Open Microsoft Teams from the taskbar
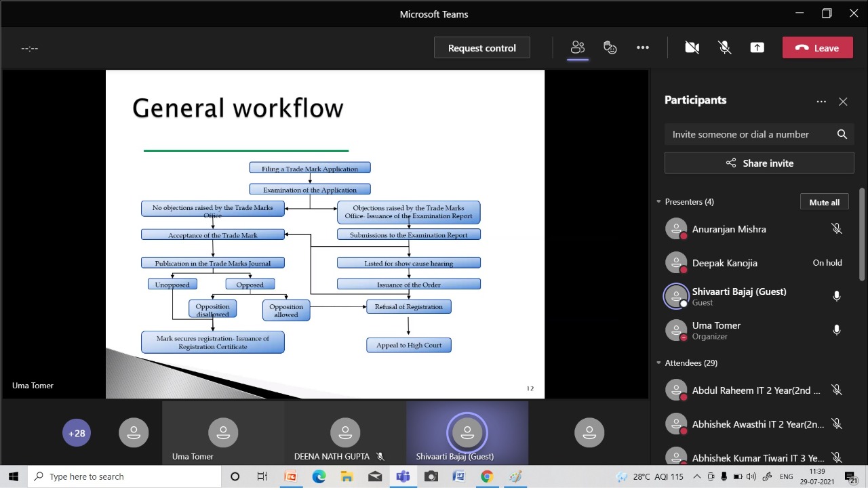Viewport: 868px width, 490px height. point(403,476)
